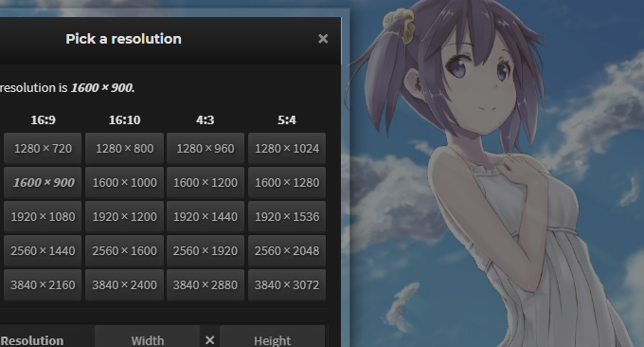Set resolution to 3840 × 3072

tap(287, 285)
